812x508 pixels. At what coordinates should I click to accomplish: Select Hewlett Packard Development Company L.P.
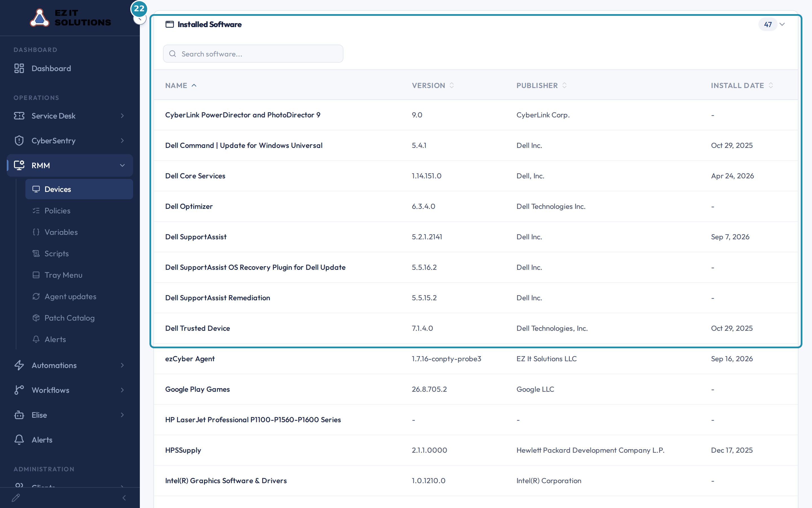(x=590, y=450)
